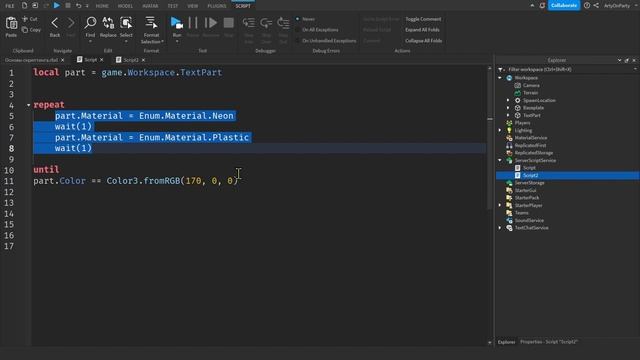The image size is (640, 360).
Task: Click the Resume play icon
Action: tap(211, 23)
